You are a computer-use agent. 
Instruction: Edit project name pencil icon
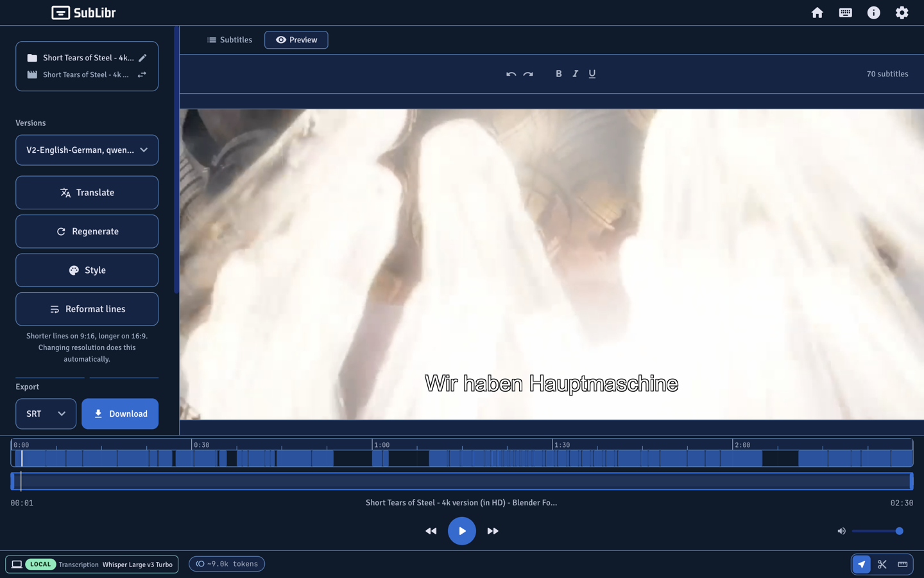(142, 58)
